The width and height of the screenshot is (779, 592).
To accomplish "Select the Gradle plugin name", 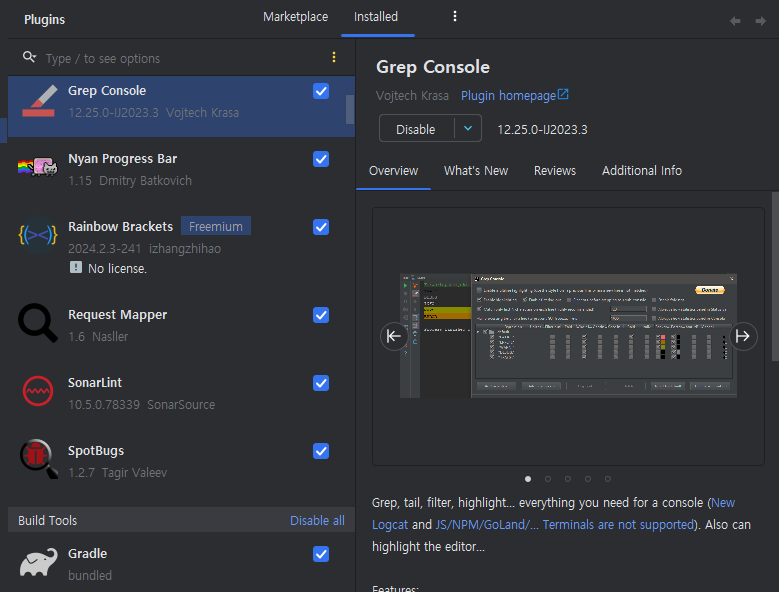I will click(87, 554).
